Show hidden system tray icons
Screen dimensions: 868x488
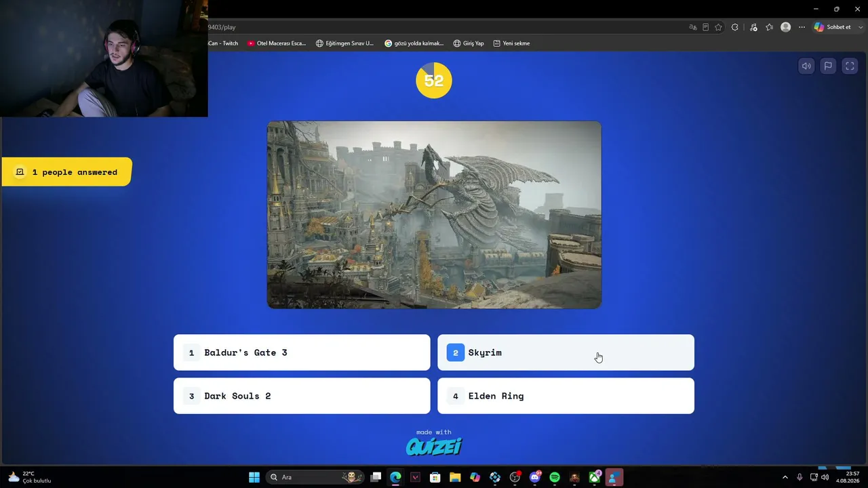point(785,477)
